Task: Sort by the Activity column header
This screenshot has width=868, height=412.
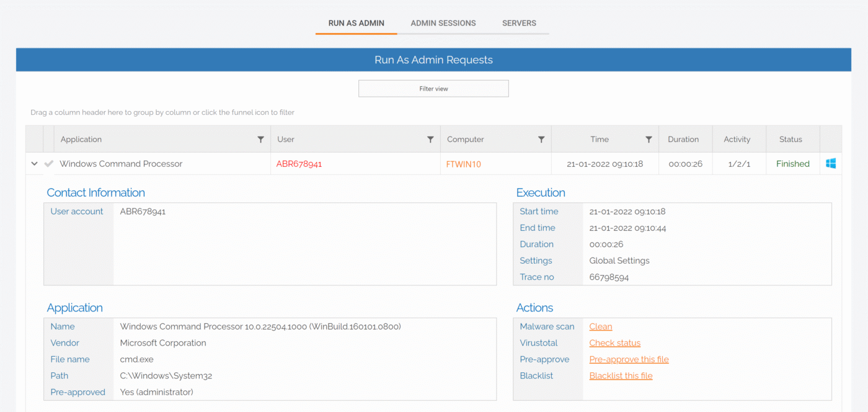Action: coord(737,140)
